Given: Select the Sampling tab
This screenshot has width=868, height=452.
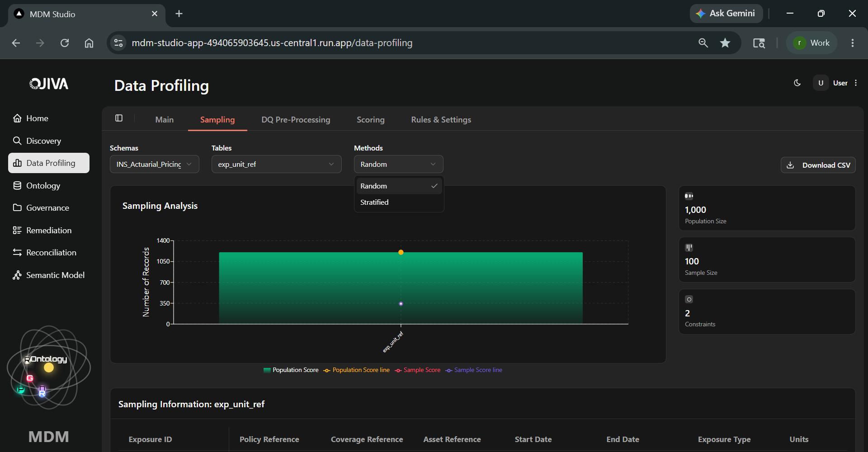Looking at the screenshot, I should tap(217, 120).
